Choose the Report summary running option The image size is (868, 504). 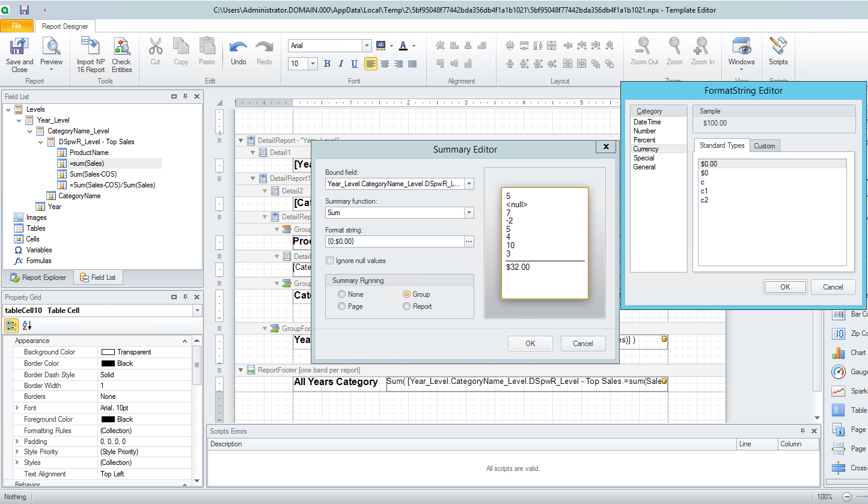coord(407,306)
